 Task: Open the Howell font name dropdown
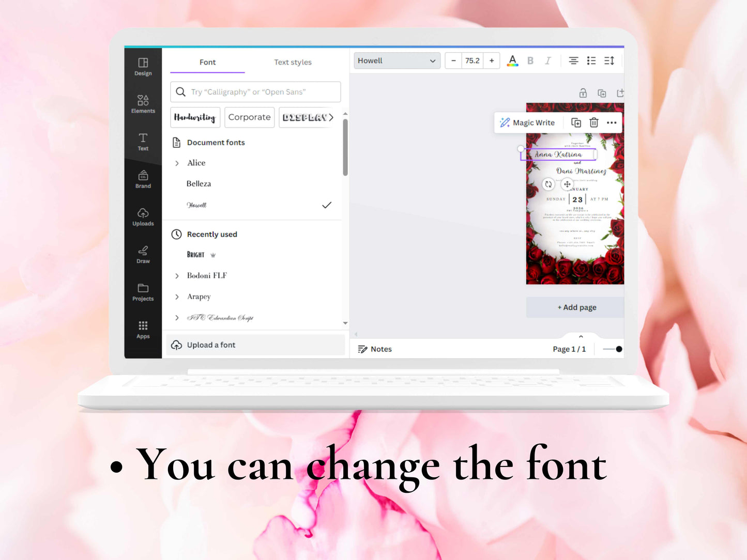(x=396, y=60)
